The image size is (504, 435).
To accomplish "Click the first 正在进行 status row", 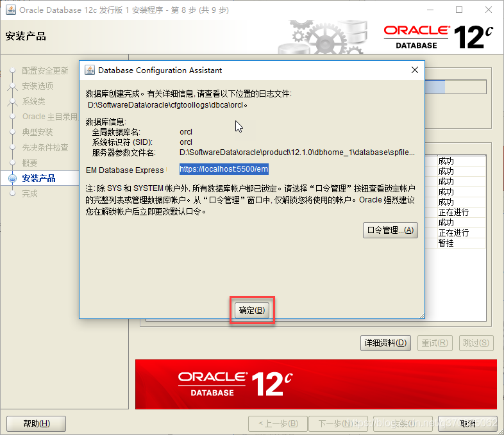I will (453, 212).
